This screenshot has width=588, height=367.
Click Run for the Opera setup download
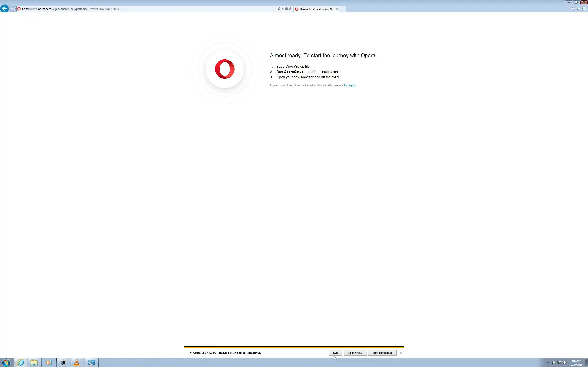[335, 353]
